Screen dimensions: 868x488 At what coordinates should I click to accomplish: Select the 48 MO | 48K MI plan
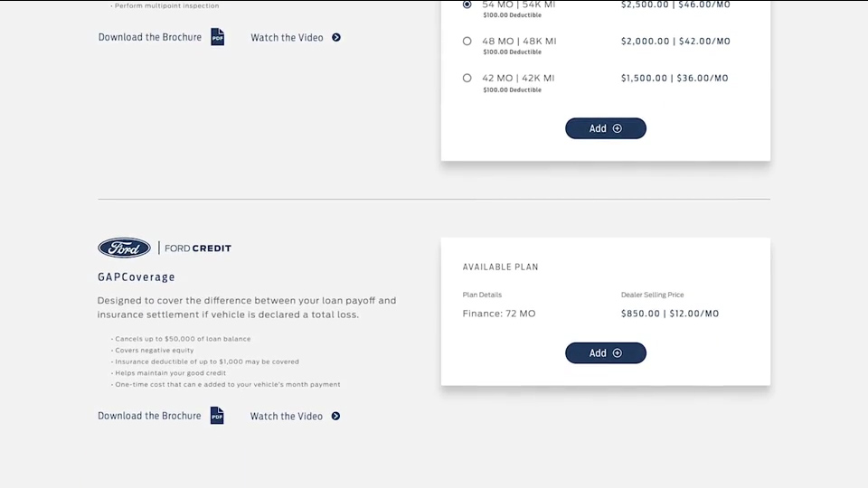[x=467, y=41]
